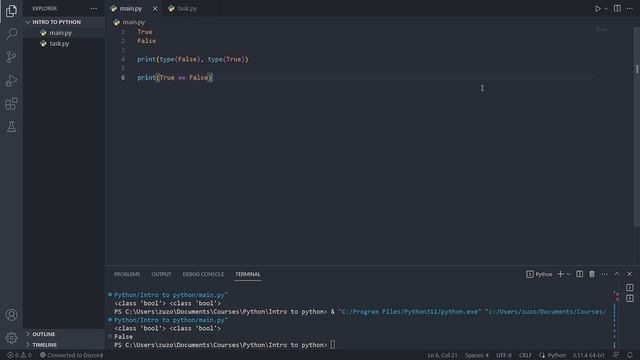Click the word False on line 2
Viewport: 640px width, 360px height.
pos(147,41)
